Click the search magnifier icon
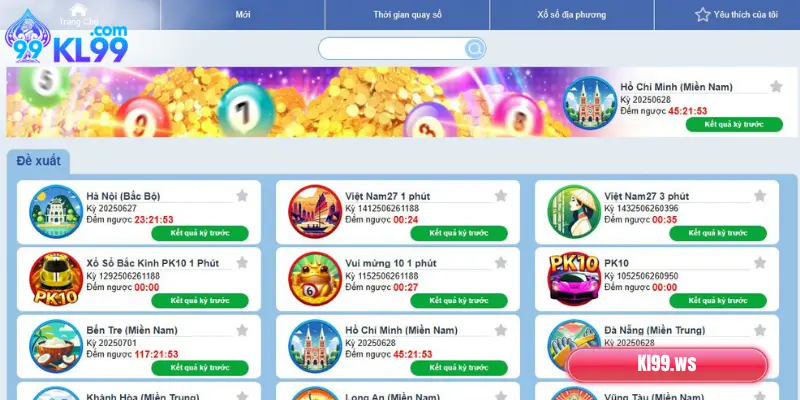This screenshot has height=400, width=800. point(474,49)
